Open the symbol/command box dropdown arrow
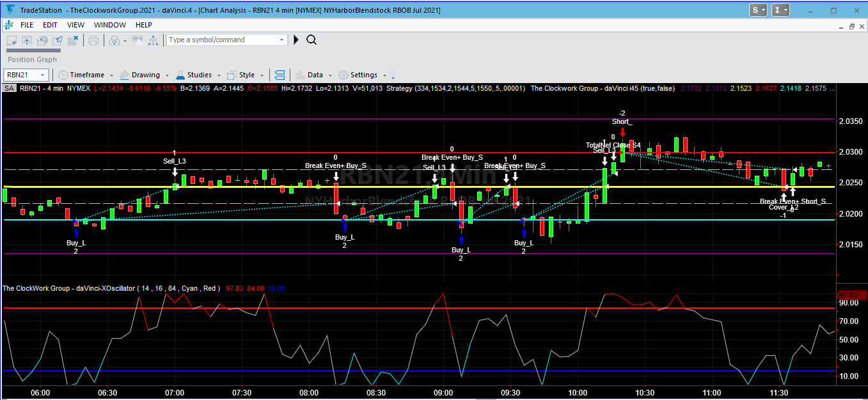 [x=282, y=40]
